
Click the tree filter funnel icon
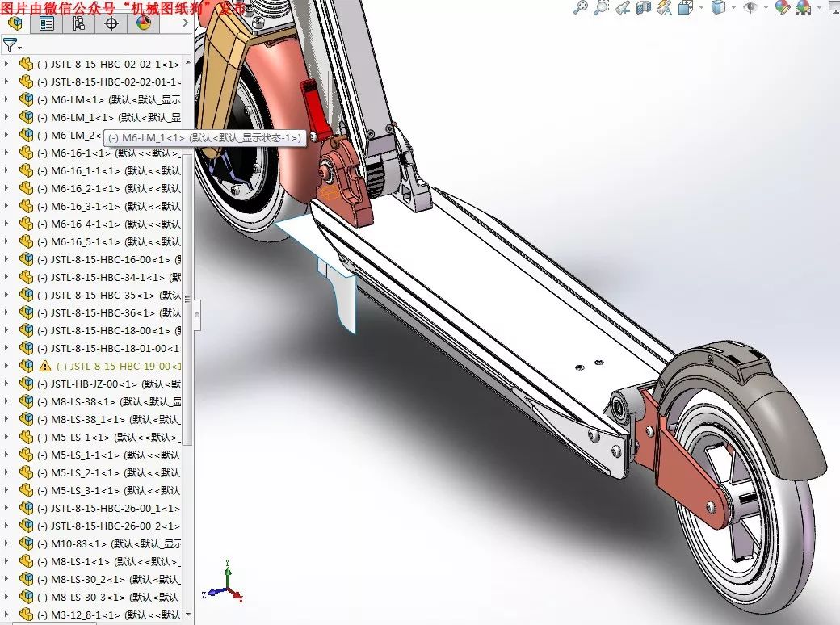coord(10,45)
